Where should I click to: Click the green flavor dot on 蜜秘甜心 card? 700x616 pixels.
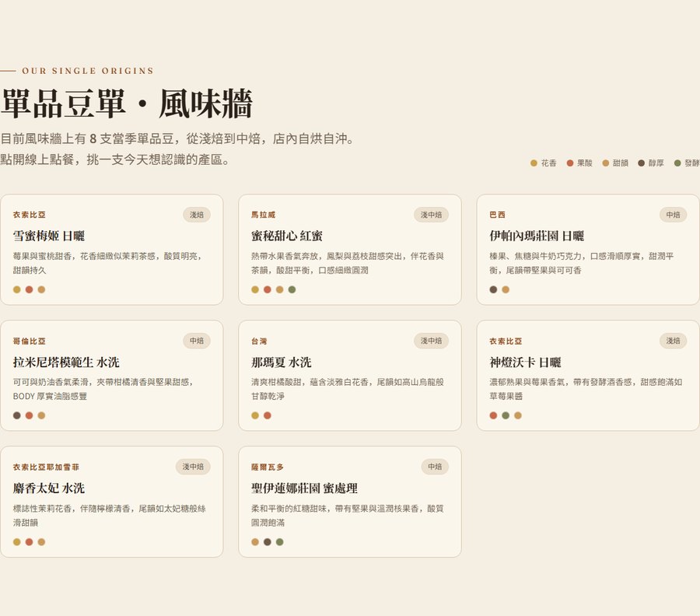(x=292, y=289)
